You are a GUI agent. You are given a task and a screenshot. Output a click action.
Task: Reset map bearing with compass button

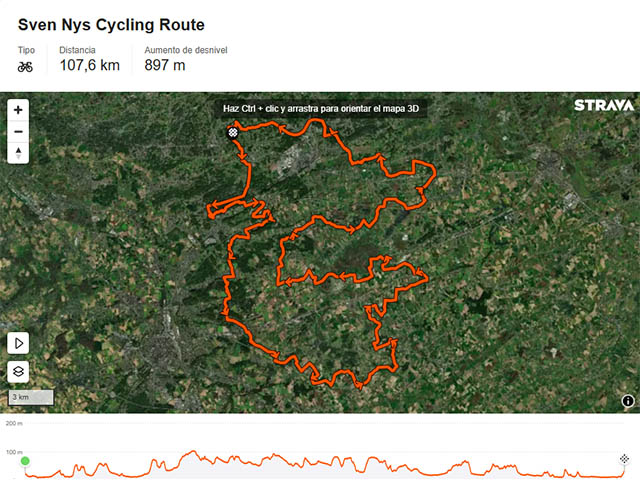pyautogui.click(x=19, y=153)
